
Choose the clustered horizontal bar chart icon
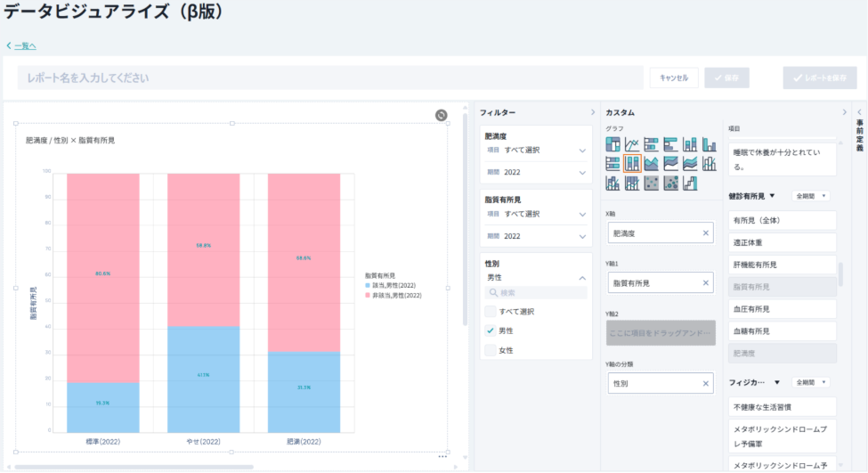pyautogui.click(x=670, y=144)
